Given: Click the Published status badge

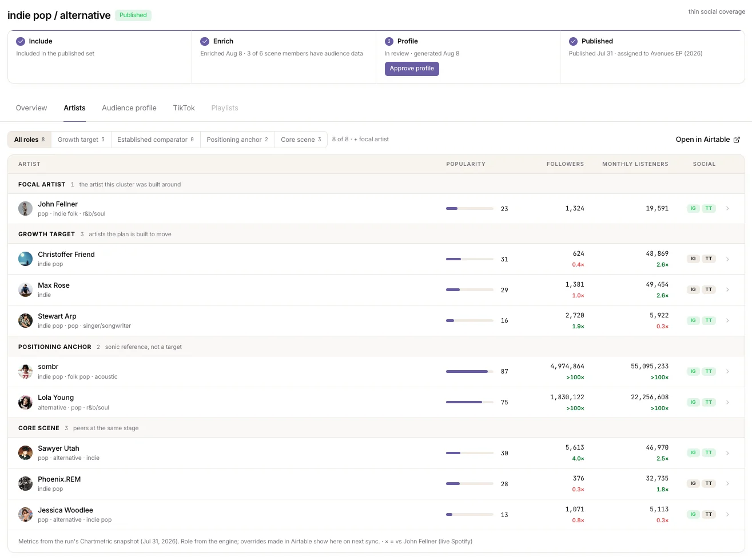Looking at the screenshot, I should pyautogui.click(x=133, y=15).
